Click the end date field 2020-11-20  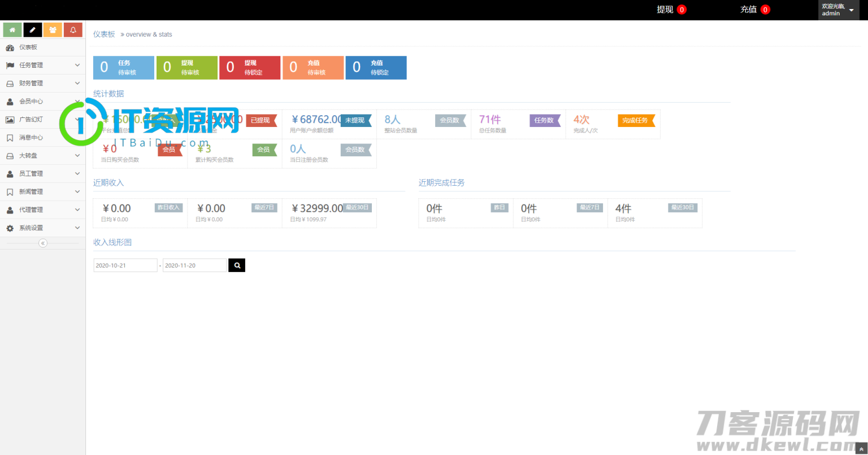tap(194, 265)
